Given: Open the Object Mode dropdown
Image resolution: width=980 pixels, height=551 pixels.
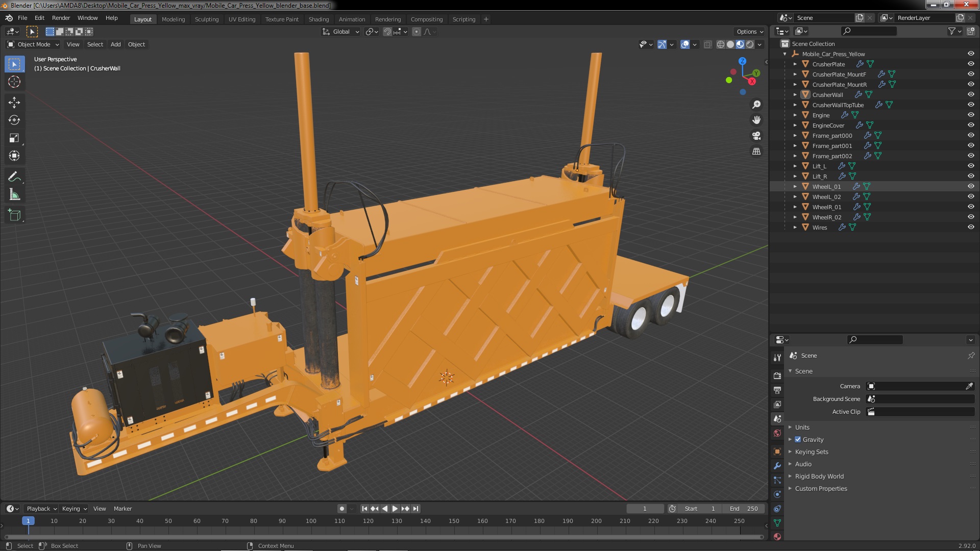Looking at the screenshot, I should click(x=33, y=44).
